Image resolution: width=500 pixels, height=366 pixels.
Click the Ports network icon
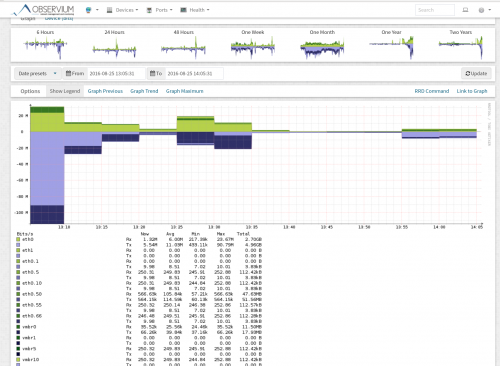149,10
